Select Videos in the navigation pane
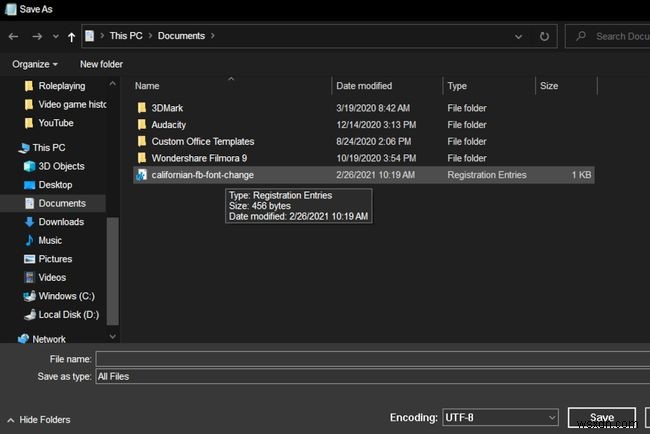This screenshot has width=650, height=434. pos(45,277)
